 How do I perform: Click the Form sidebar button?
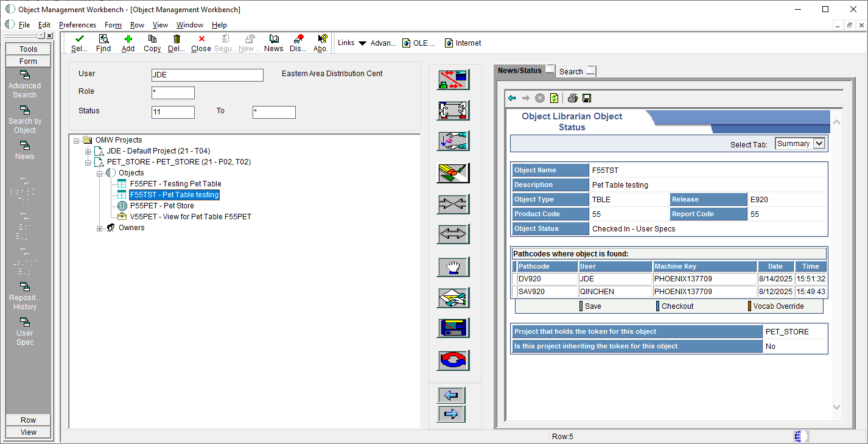coord(29,62)
